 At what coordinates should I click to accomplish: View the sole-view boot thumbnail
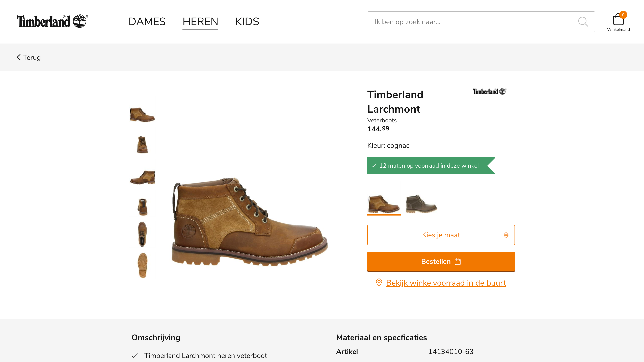click(x=143, y=265)
